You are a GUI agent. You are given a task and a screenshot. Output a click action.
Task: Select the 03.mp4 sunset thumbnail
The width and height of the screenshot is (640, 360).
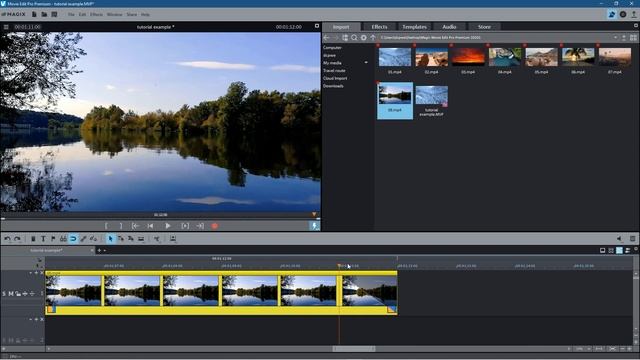click(x=468, y=57)
